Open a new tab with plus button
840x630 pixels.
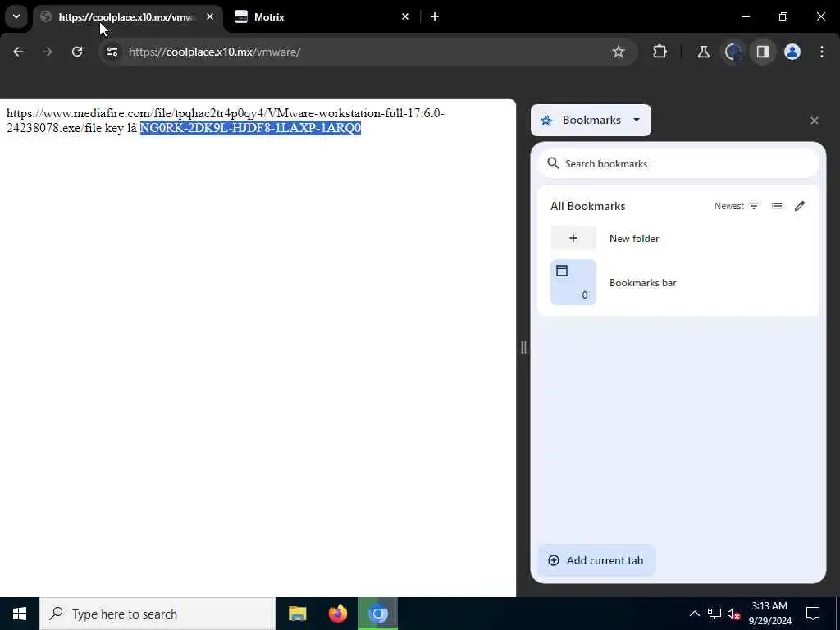[435, 16]
